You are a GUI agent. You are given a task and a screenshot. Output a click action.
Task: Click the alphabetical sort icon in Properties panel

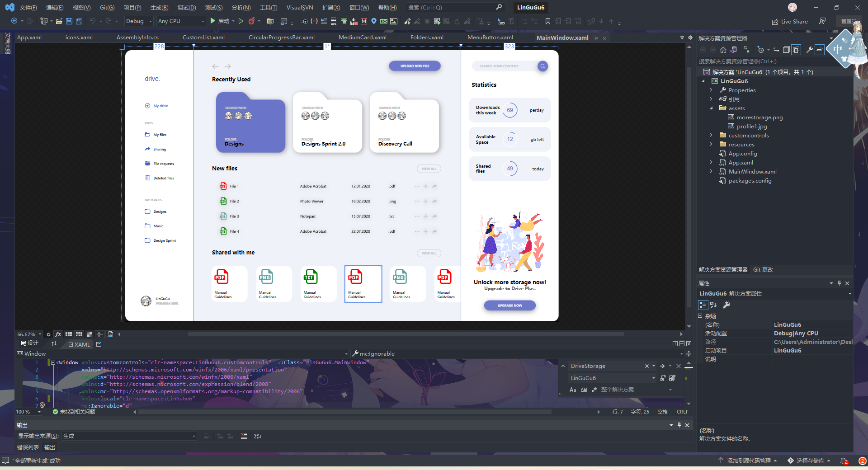(x=713, y=305)
